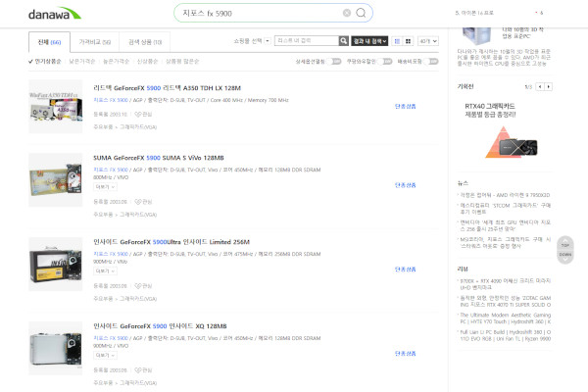This screenshot has width=588, height=392.
Task: Select the checked 인기상품순 sort option
Action: pos(45,61)
